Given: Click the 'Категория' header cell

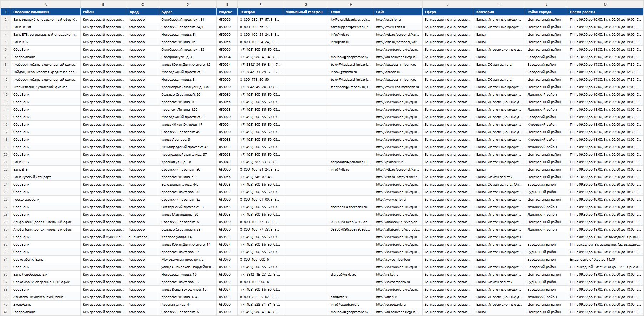Looking at the screenshot, I should pyautogui.click(x=499, y=12).
